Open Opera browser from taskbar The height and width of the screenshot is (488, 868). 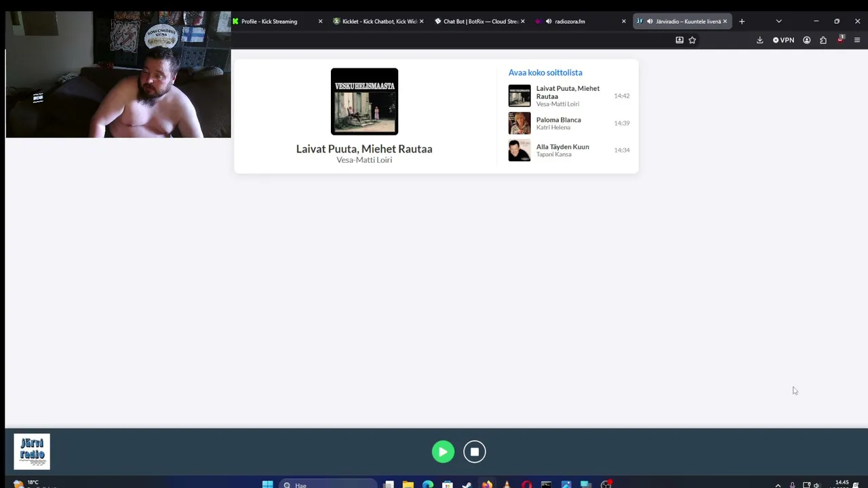(x=526, y=485)
